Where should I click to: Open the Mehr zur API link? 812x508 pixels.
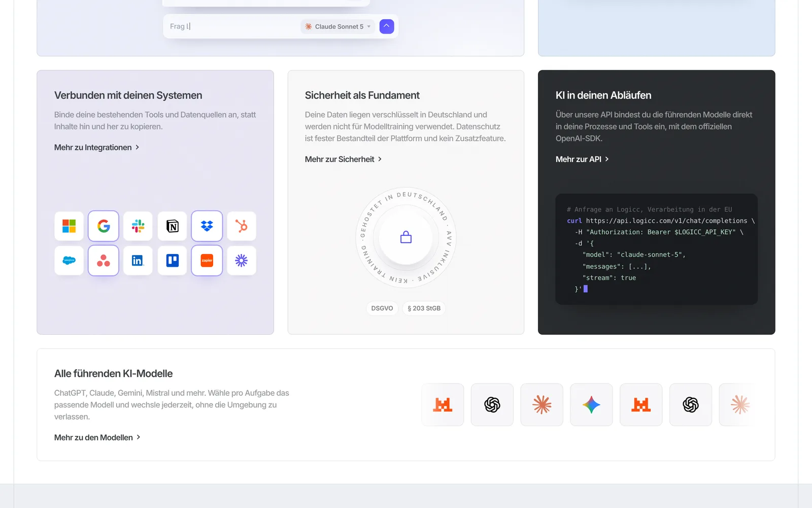click(x=583, y=159)
